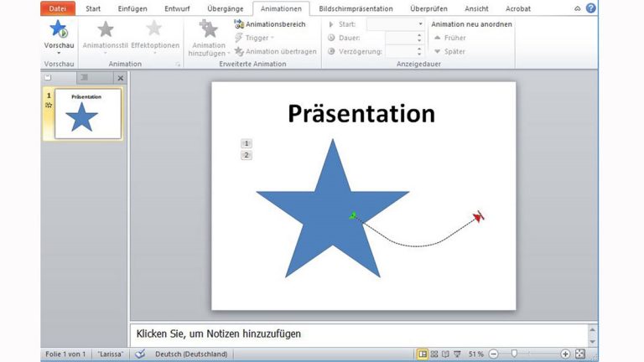
Task: Open the Übergänge ribbon tab
Action: click(226, 8)
